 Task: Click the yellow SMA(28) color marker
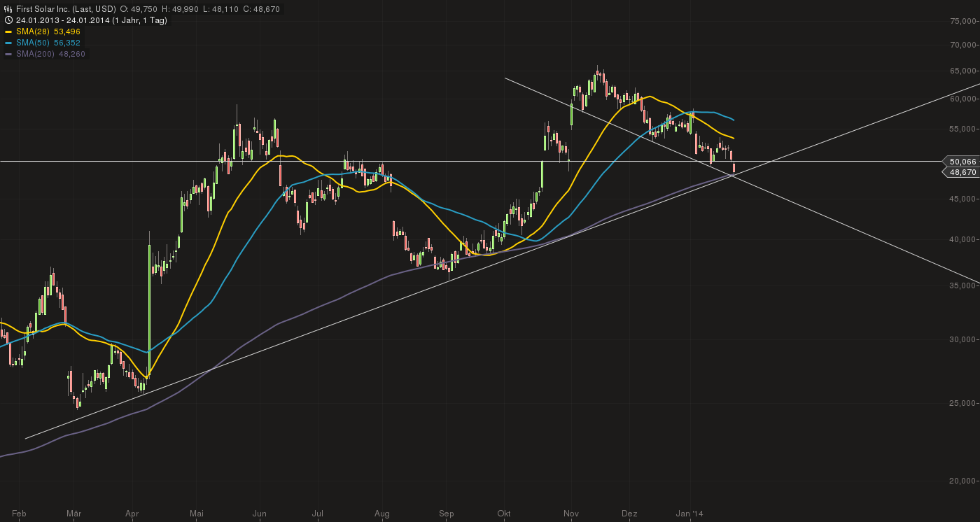8,31
